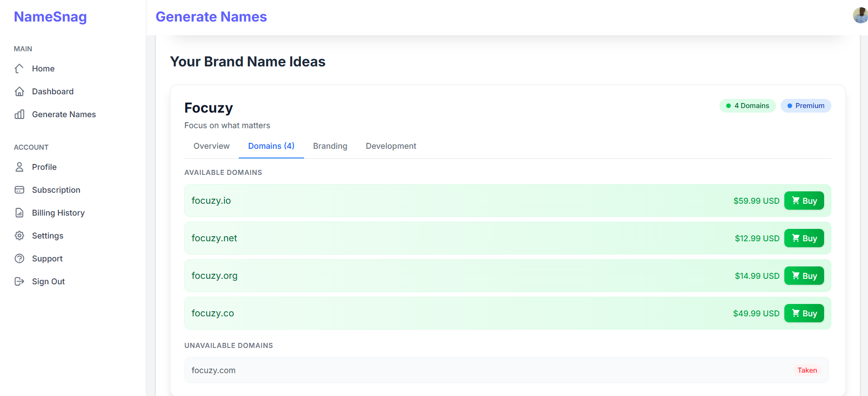Switch to the Overview tab
The width and height of the screenshot is (868, 396).
[x=211, y=146]
